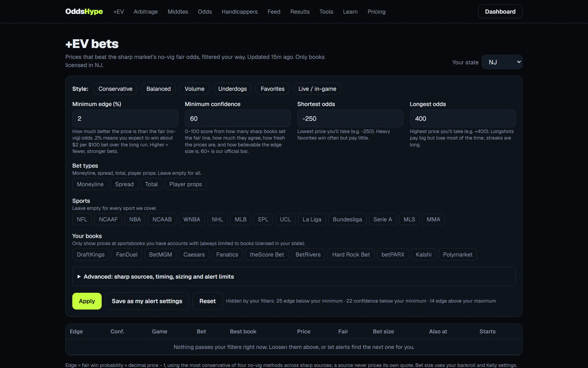The width and height of the screenshot is (588, 368).
Task: Toggle the Kalshi book filter
Action: click(x=424, y=254)
